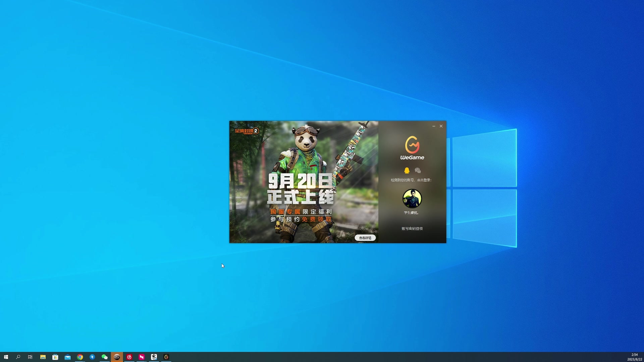Click the detected account avatar to log in
Image resolution: width=644 pixels, height=362 pixels.
(x=412, y=198)
